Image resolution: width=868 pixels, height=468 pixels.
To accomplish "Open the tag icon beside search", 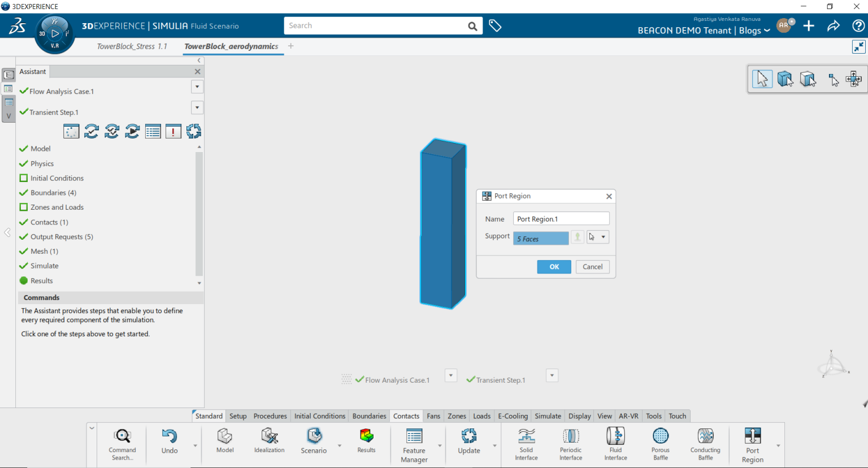I will point(495,25).
